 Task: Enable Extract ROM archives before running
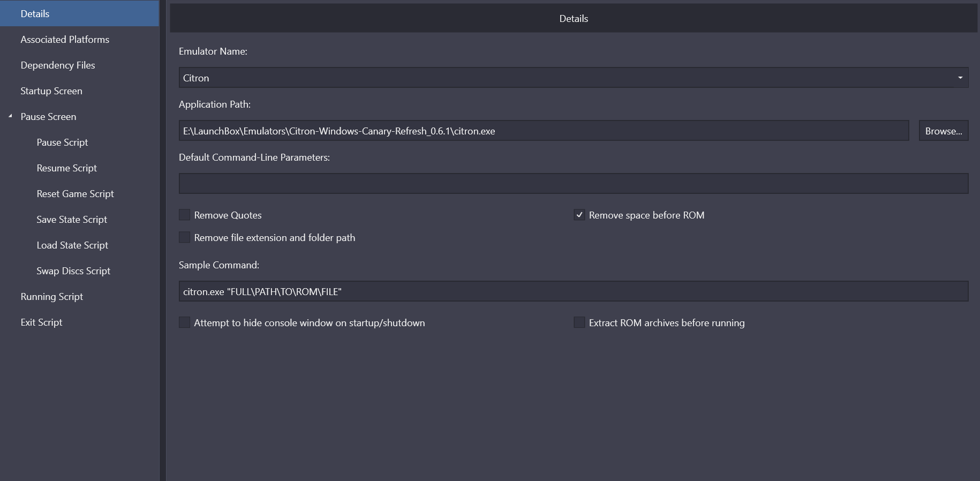579,322
